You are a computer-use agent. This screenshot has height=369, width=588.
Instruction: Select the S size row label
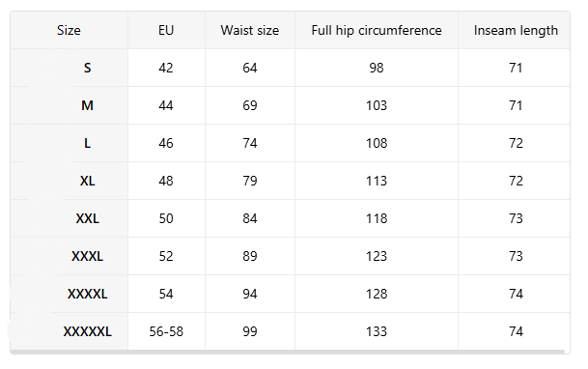[x=87, y=68]
